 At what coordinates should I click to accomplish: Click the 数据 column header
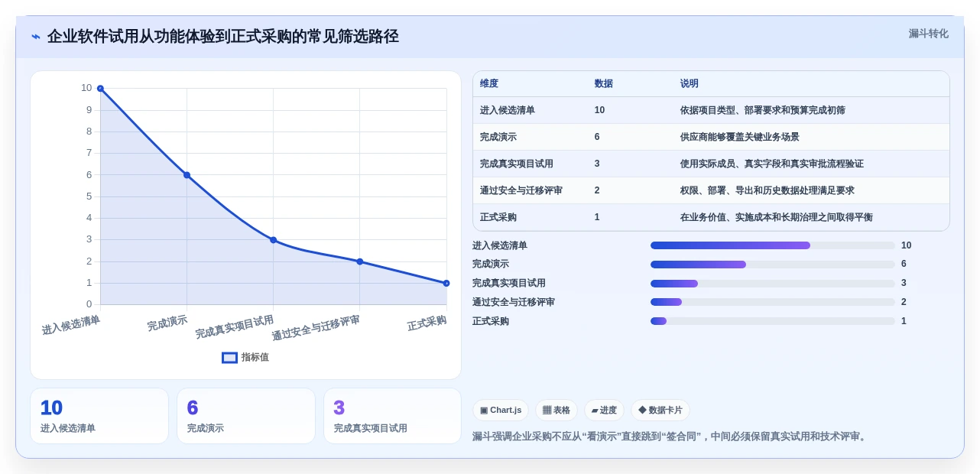[x=604, y=83]
